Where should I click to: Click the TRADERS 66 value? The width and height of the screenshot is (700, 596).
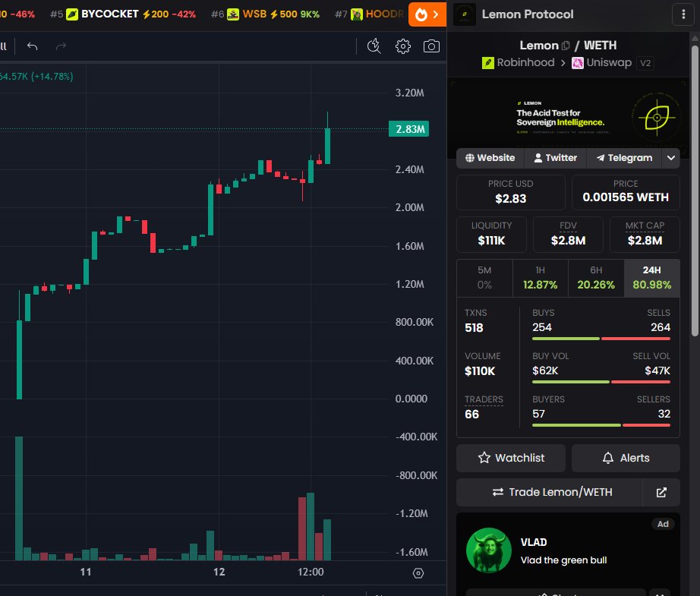(x=471, y=415)
